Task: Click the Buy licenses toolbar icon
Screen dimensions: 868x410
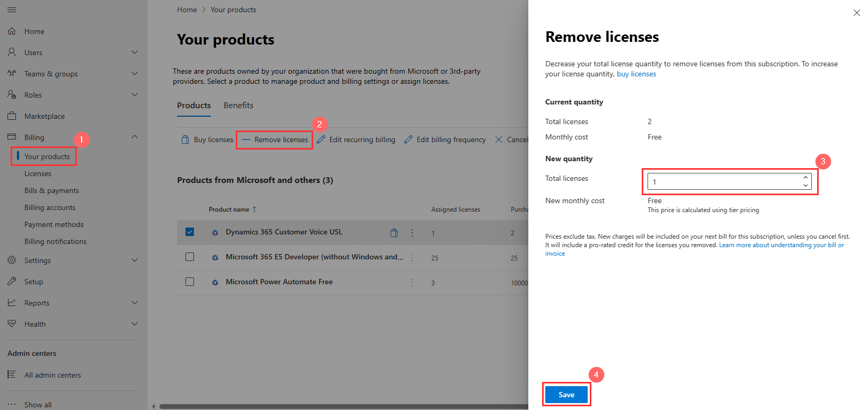Action: click(x=185, y=139)
